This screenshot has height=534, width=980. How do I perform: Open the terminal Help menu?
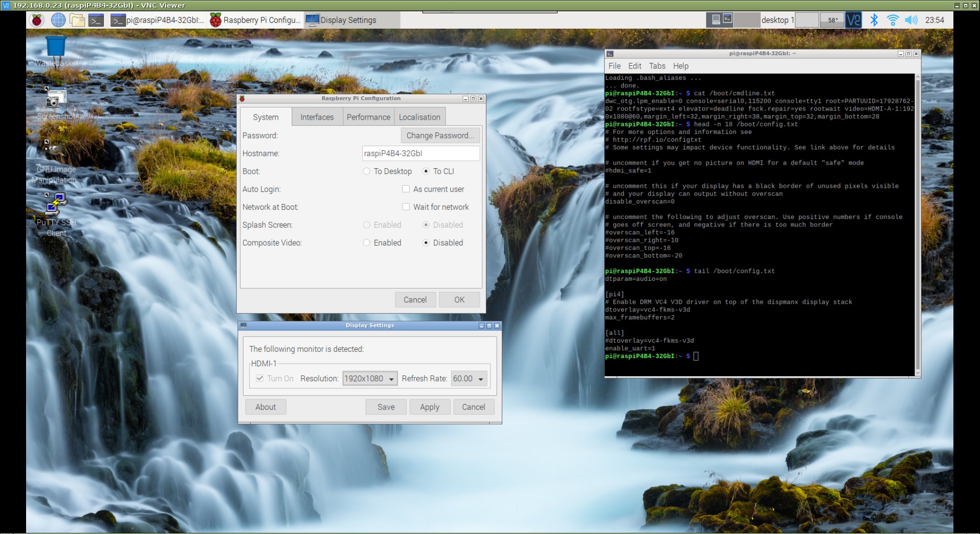coord(681,66)
